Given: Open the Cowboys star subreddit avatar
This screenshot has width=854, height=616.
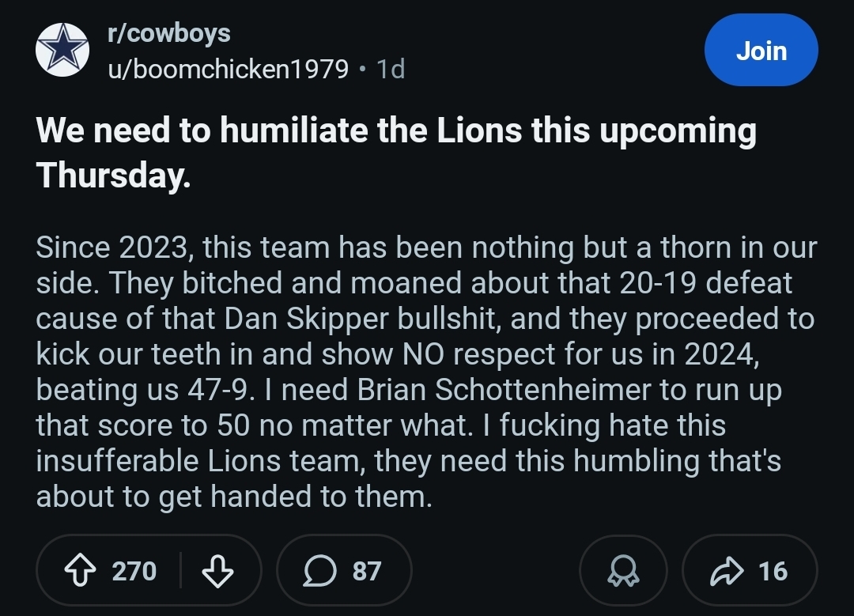Looking at the screenshot, I should pos(62,50).
